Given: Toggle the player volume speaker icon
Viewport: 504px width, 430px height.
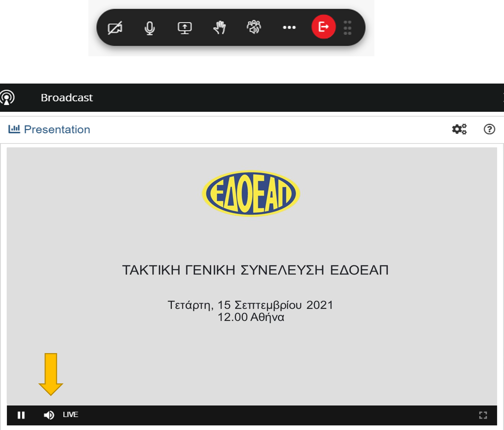Looking at the screenshot, I should click(49, 415).
